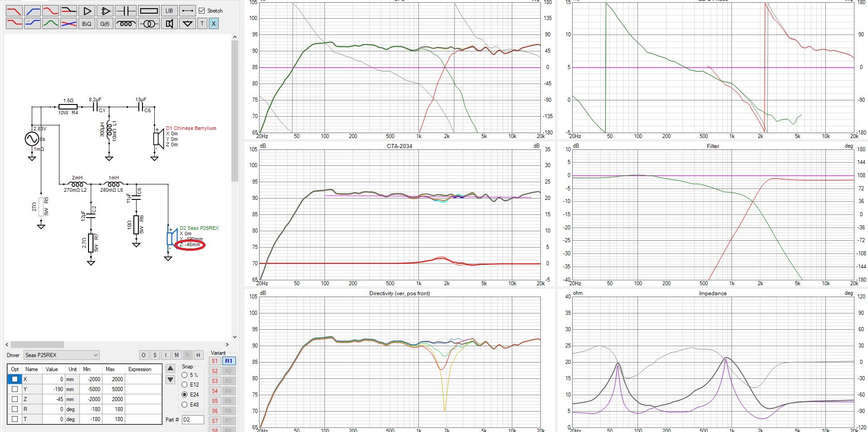Select the black-red low-pass shelf block tool

coord(69,10)
